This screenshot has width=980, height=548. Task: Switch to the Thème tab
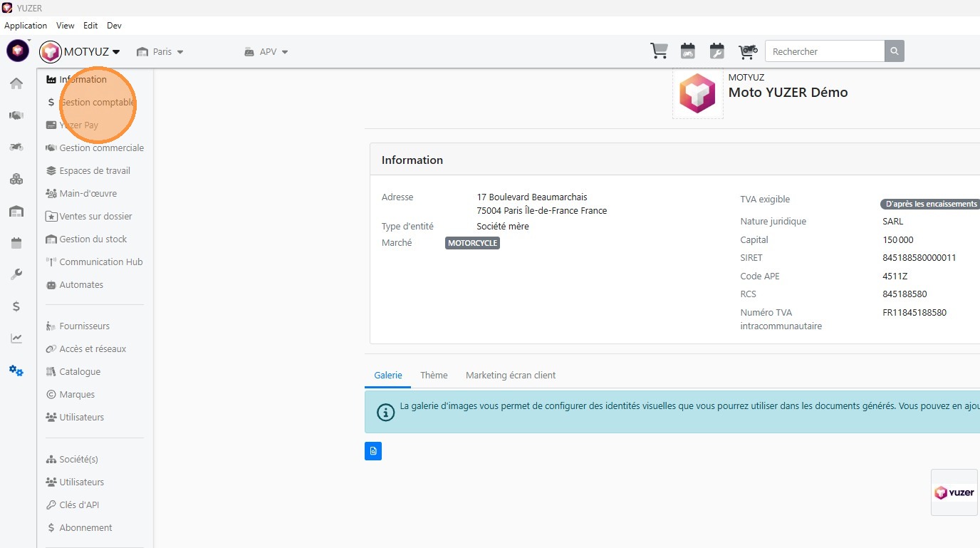(x=434, y=375)
